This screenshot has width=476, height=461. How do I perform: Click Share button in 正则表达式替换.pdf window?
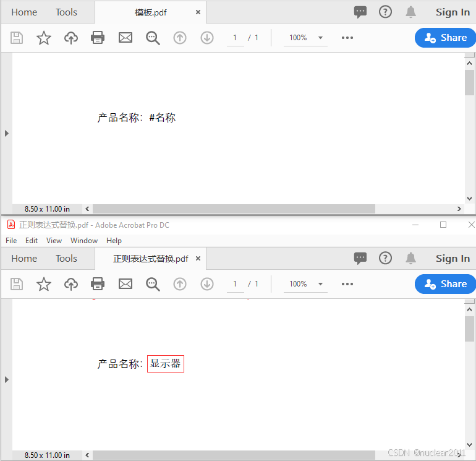[445, 284]
